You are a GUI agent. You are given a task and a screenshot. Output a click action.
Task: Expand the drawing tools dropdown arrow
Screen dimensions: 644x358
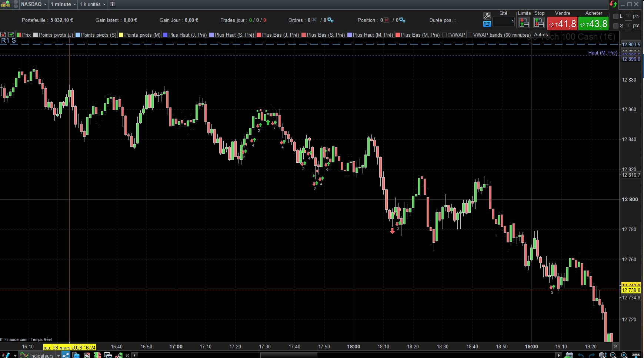(15, 355)
